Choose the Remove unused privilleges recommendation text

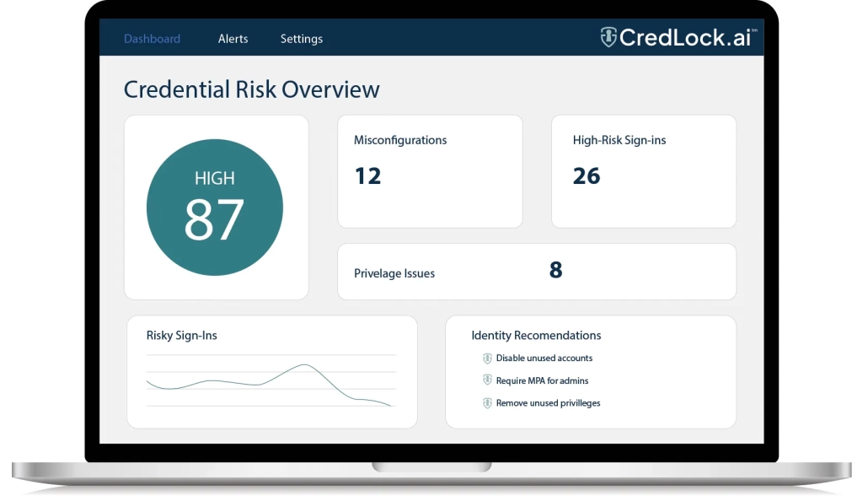click(x=548, y=403)
